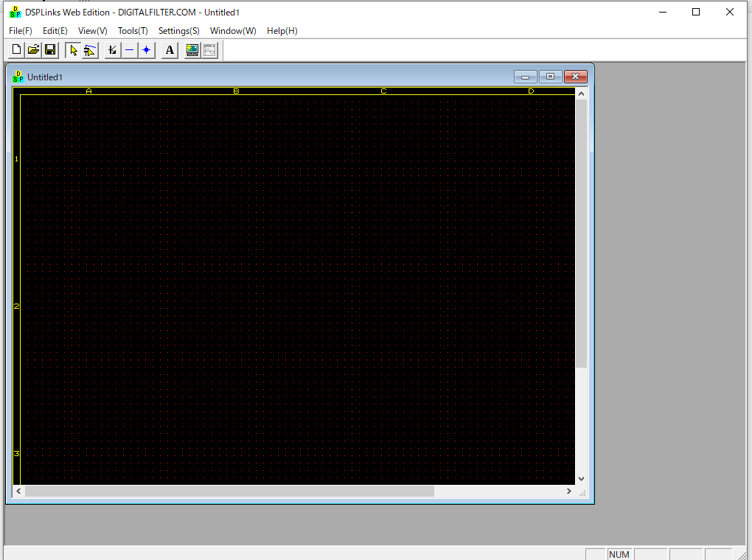Open the Tools(T) menu

click(x=133, y=31)
